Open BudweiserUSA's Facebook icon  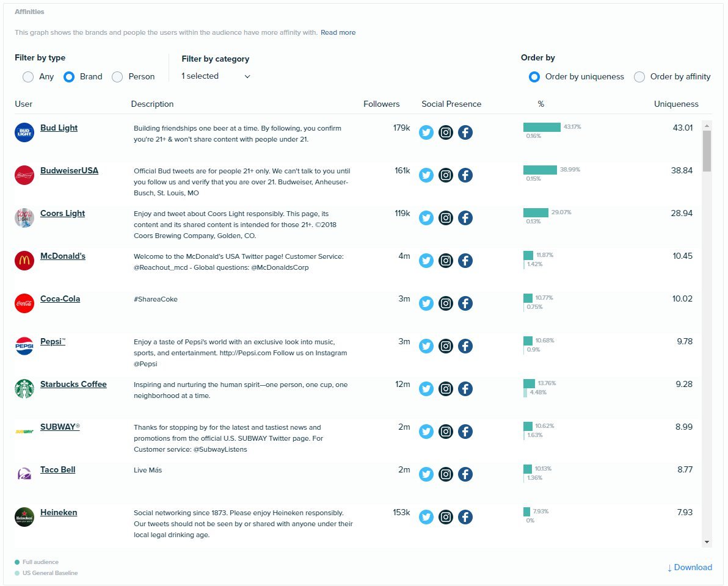(465, 175)
